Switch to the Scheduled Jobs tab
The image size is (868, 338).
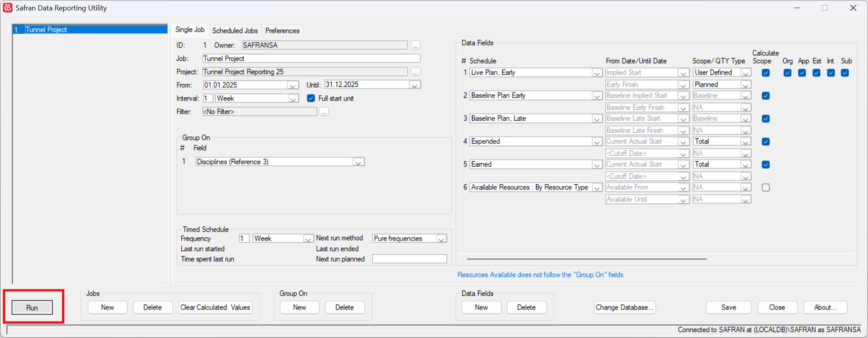(x=235, y=31)
